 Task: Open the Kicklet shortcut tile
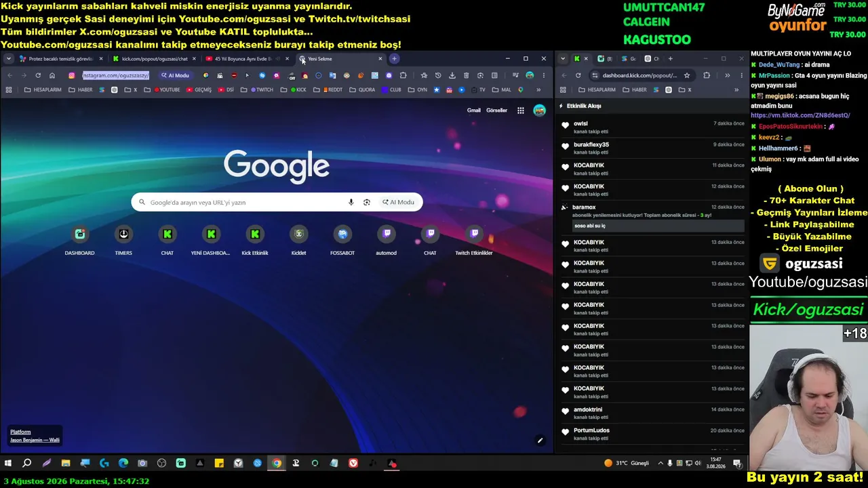point(298,241)
